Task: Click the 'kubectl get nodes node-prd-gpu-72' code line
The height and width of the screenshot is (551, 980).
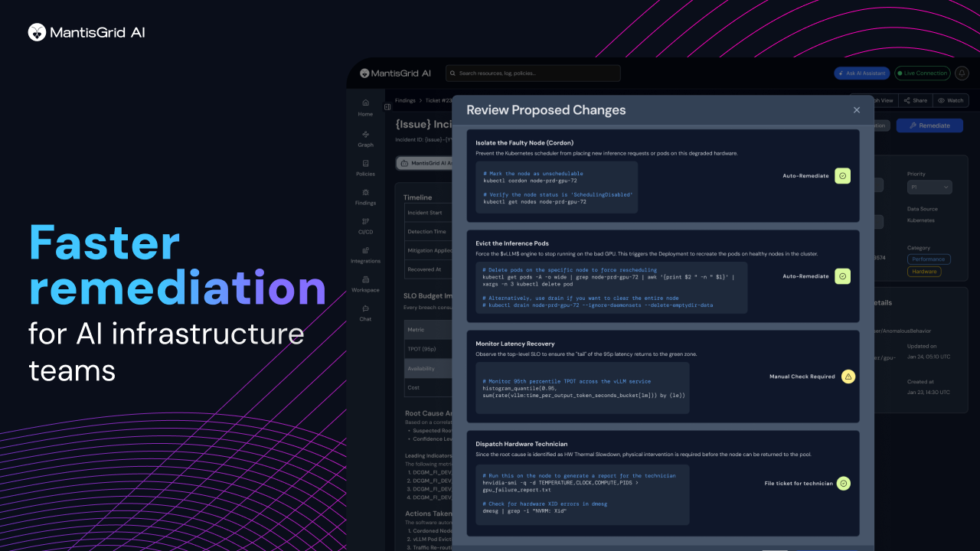Action: (x=534, y=202)
